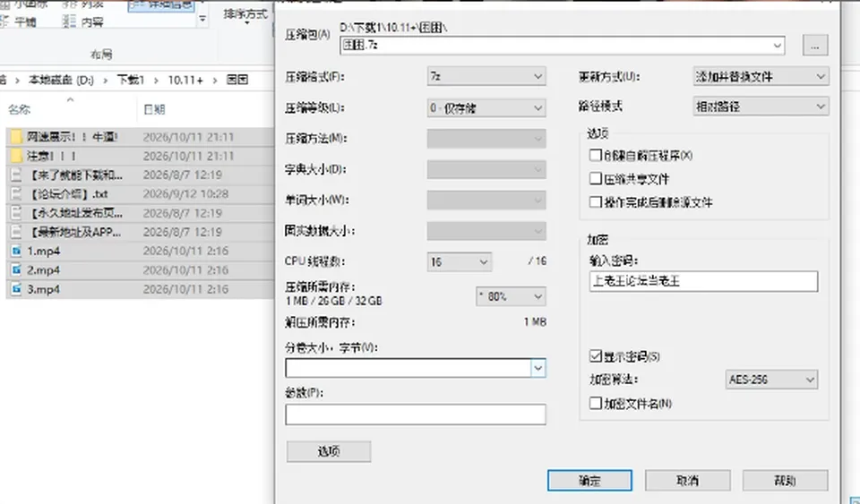Viewport: 860px width, 504px height.
Task: Click the 3.mp4 video file icon
Action: click(16, 289)
